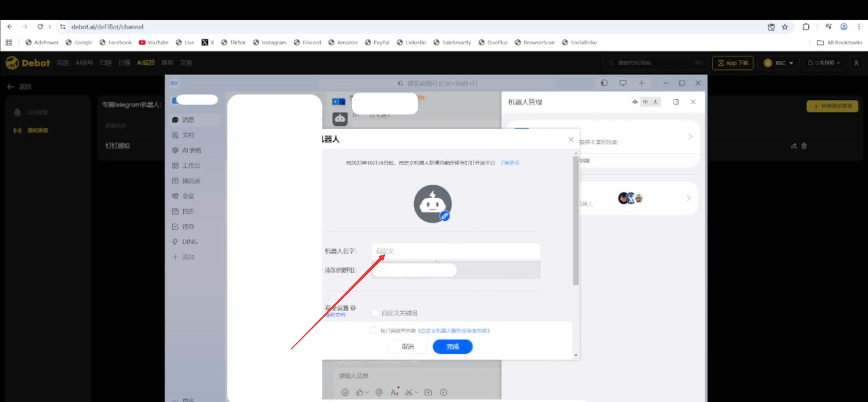Click the @ mention icon

pyautogui.click(x=379, y=392)
